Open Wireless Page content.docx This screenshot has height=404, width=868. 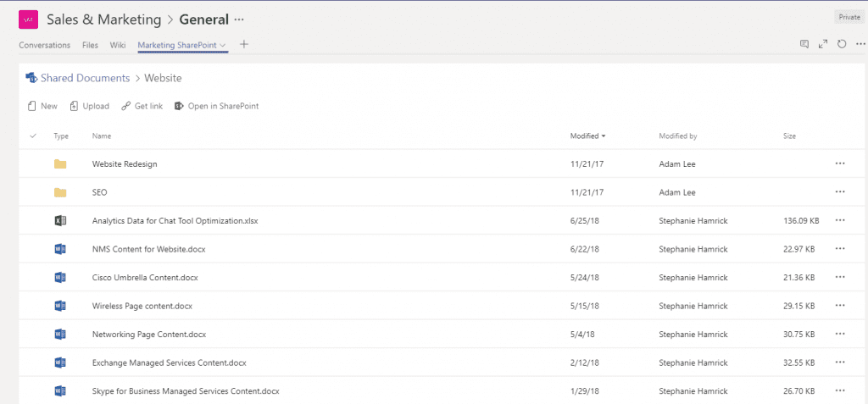(x=142, y=306)
